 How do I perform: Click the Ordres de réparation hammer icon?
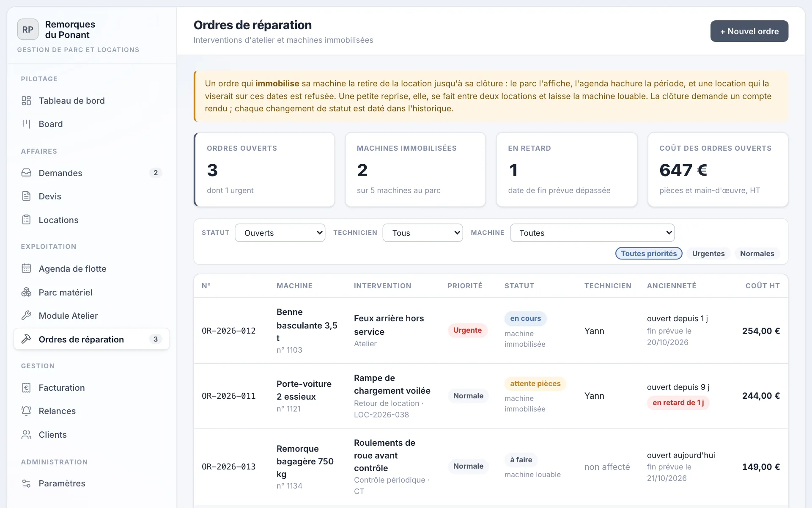pyautogui.click(x=26, y=339)
